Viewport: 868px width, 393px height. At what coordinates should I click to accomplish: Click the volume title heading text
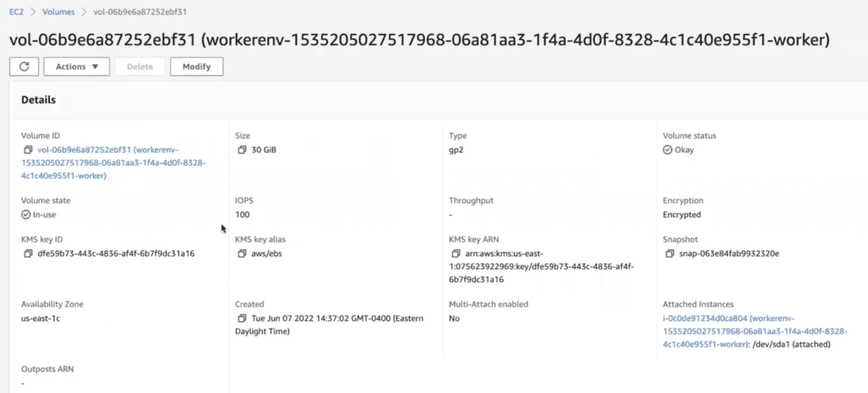click(419, 41)
